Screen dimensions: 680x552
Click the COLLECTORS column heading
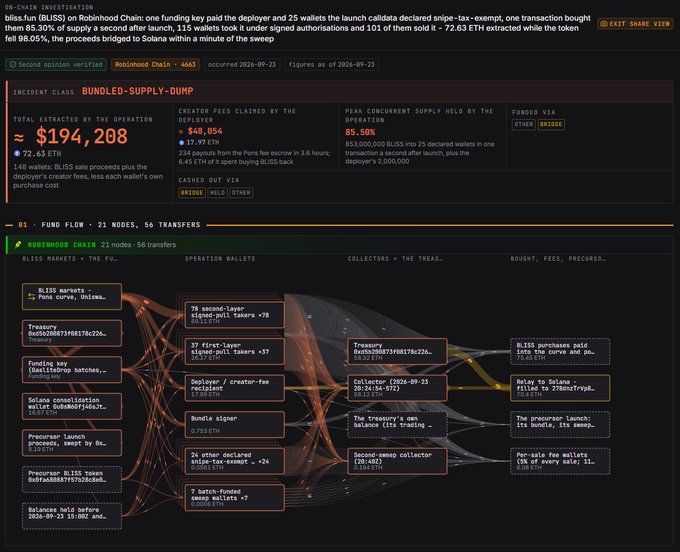(395, 258)
